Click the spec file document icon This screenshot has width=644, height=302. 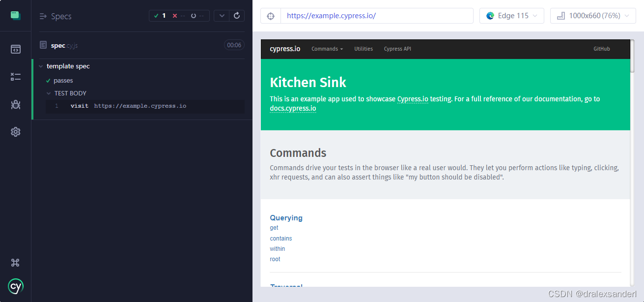44,45
